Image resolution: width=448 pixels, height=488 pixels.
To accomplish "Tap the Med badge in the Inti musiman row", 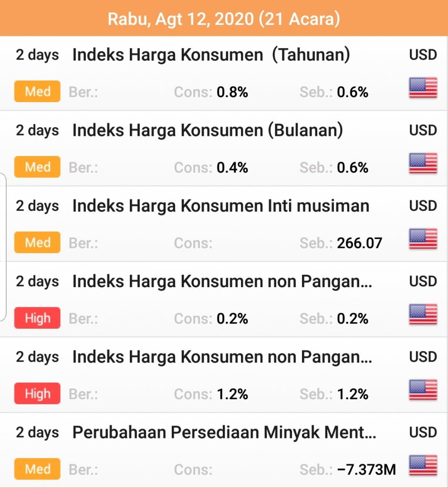I will click(x=37, y=243).
